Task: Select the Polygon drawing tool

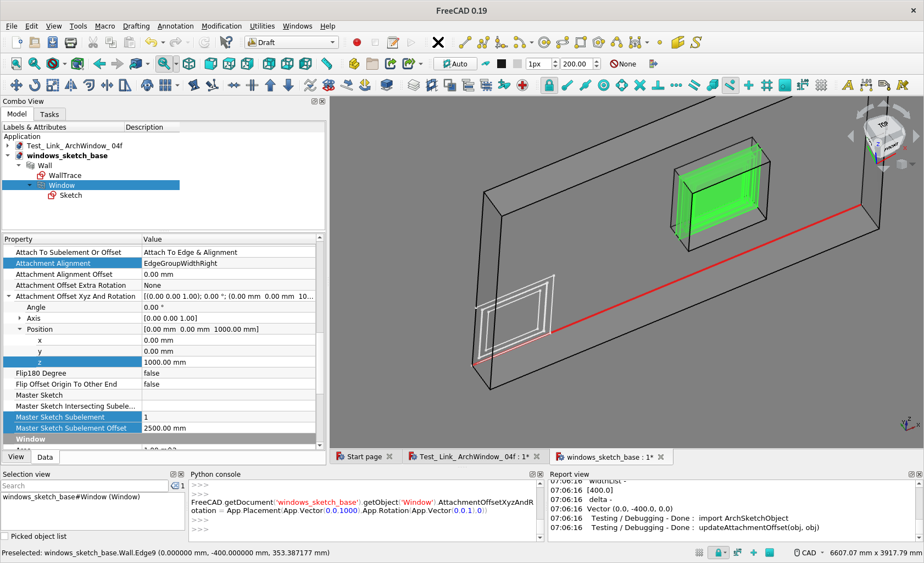Action: [x=599, y=42]
